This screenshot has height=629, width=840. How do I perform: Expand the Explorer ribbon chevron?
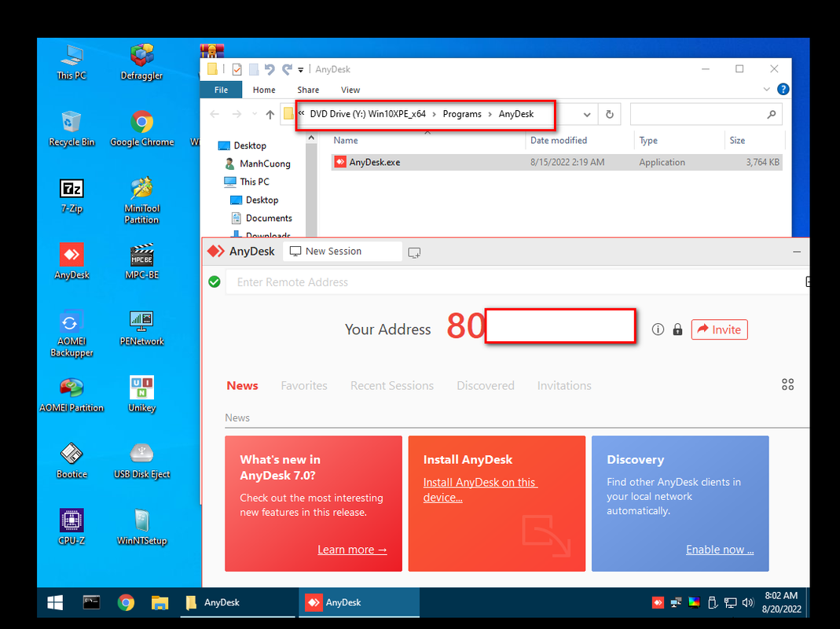[767, 89]
